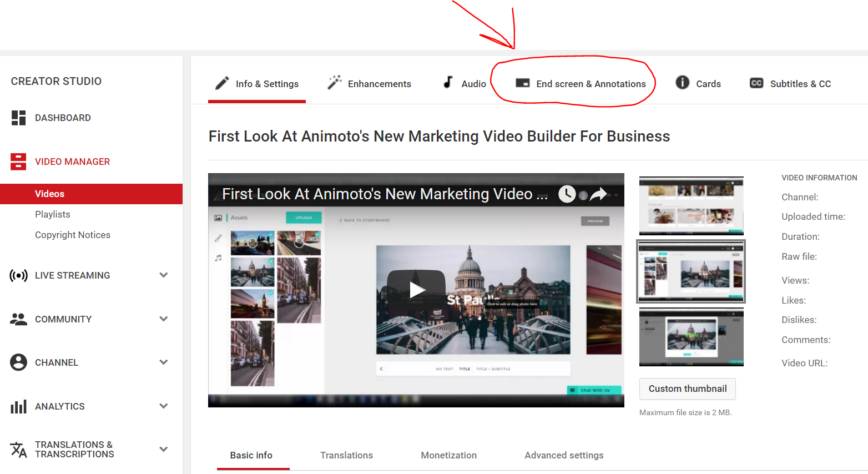Select the first video thumbnail option
Screen dimensions: 868x474
(x=691, y=206)
